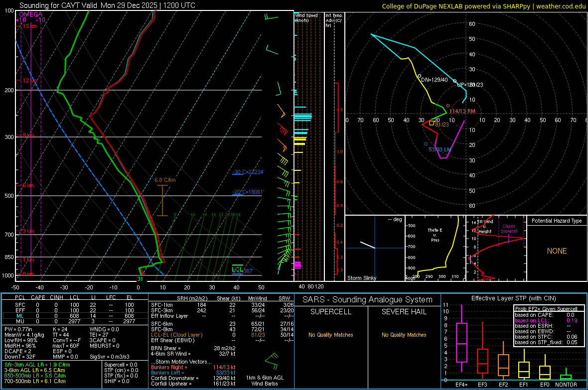This screenshot has width=588, height=390.
Task: Click the green wind barb glyph above '1km & 6km AGL'
Action: (x=272, y=361)
